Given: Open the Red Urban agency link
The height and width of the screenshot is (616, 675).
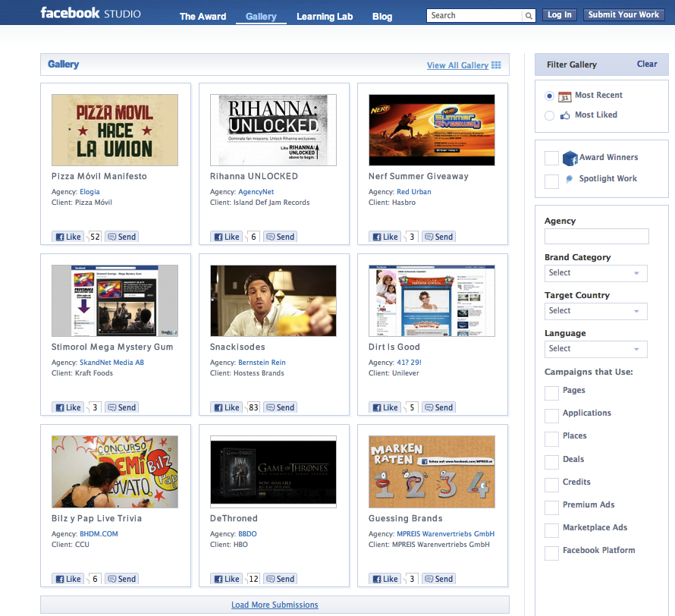Looking at the screenshot, I should [x=413, y=192].
